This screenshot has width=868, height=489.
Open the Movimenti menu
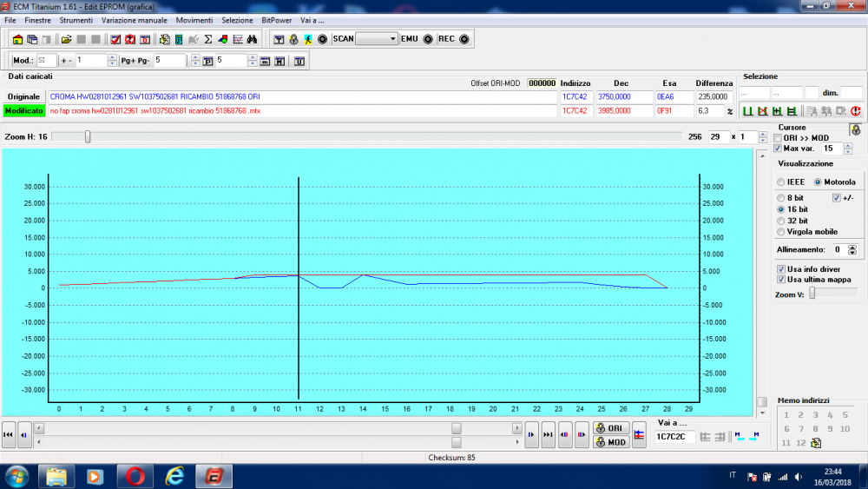194,21
